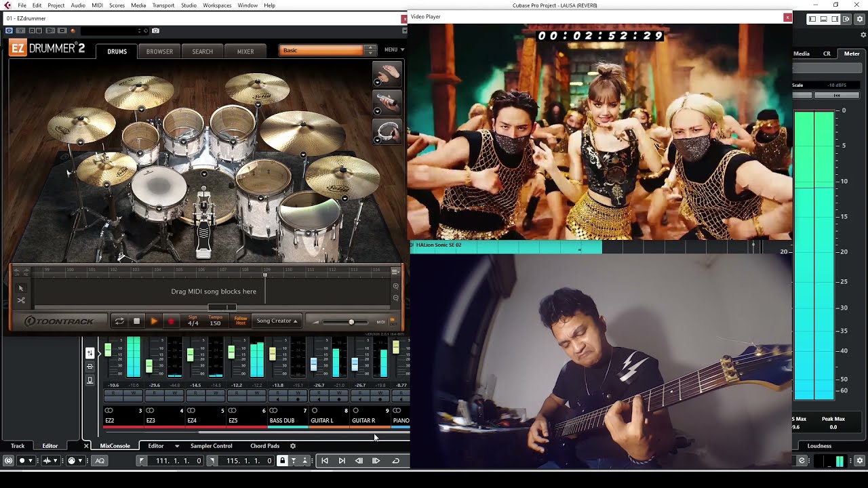
Task: Adjust the EZdrummer master volume slider
Action: coord(351,322)
